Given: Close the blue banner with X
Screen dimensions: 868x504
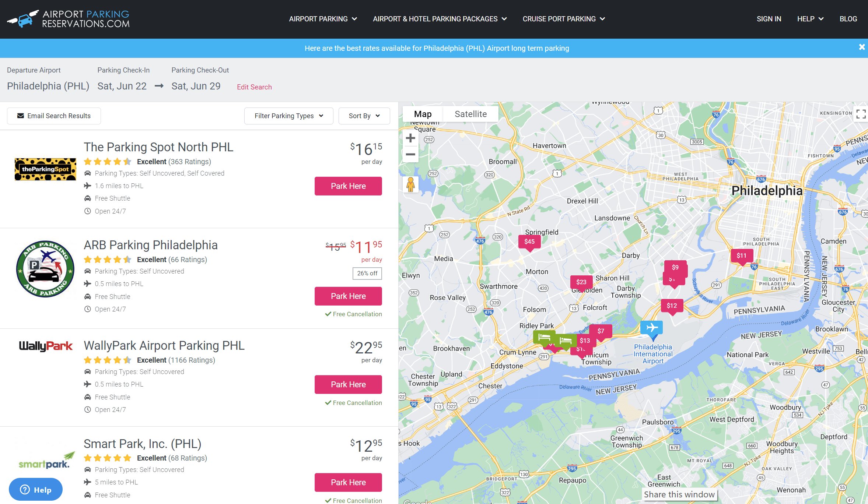Looking at the screenshot, I should click(862, 47).
